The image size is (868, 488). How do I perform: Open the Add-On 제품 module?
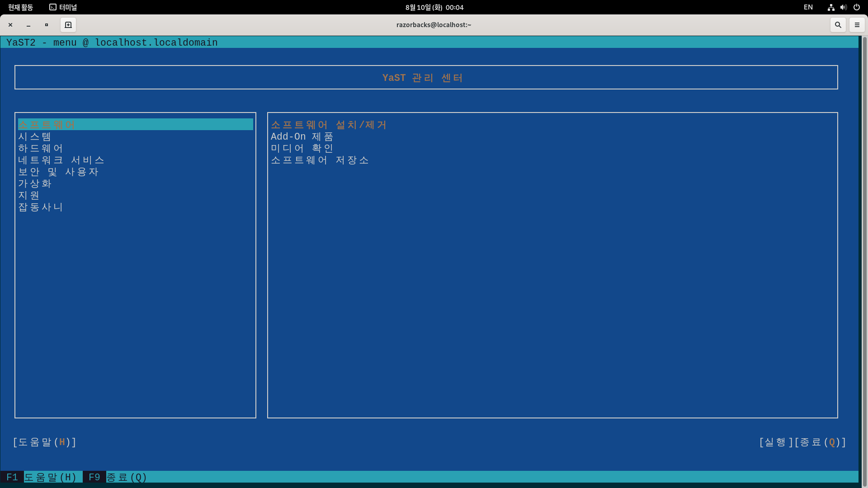pyautogui.click(x=302, y=136)
